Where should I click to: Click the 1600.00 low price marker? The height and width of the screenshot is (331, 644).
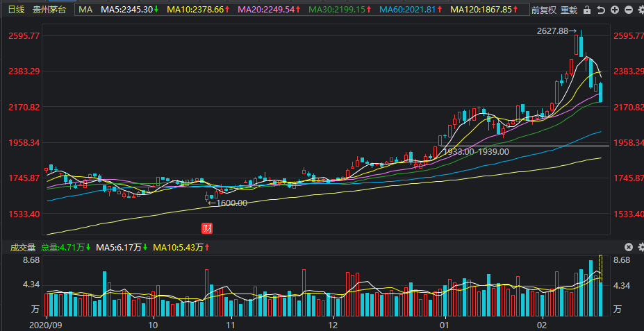coord(229,203)
